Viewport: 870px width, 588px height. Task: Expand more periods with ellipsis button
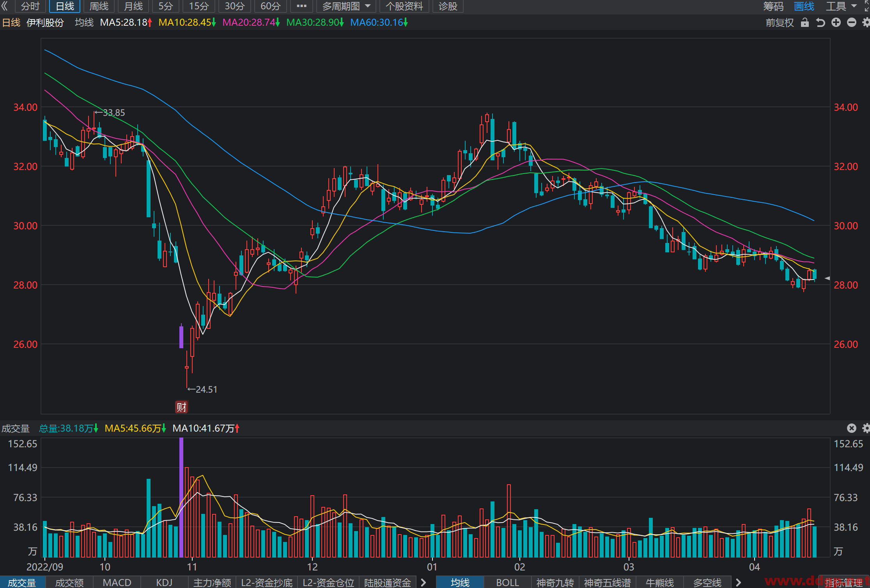(x=301, y=6)
